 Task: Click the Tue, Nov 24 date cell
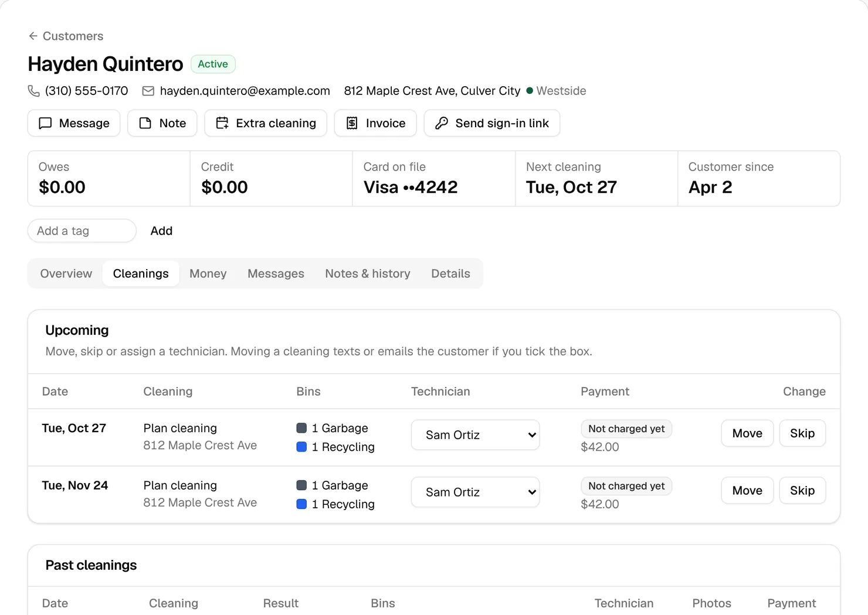(x=75, y=485)
